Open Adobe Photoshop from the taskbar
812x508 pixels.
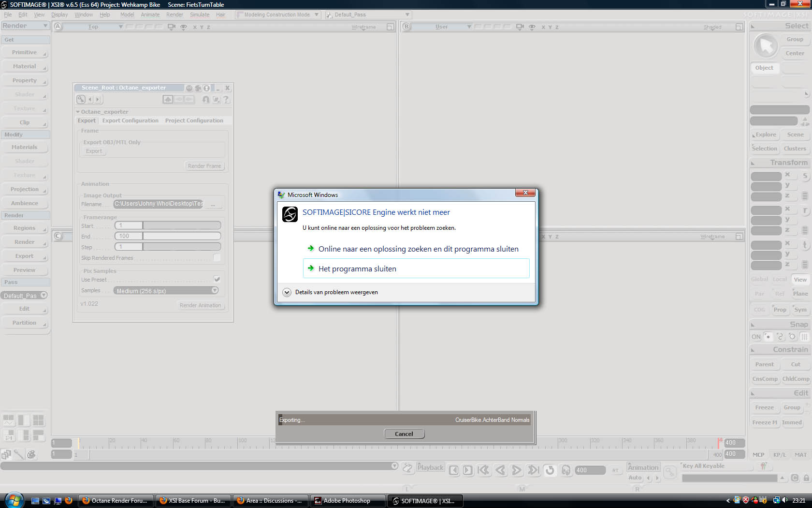tap(348, 501)
